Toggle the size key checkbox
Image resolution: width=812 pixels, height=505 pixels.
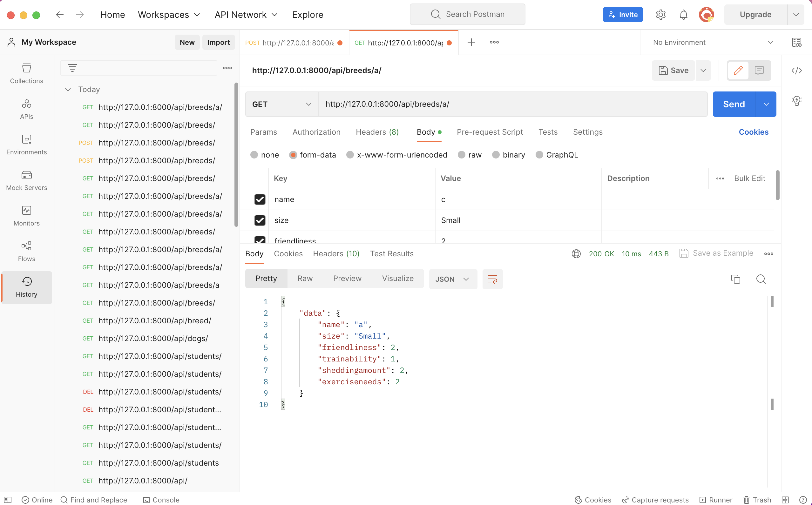point(260,220)
